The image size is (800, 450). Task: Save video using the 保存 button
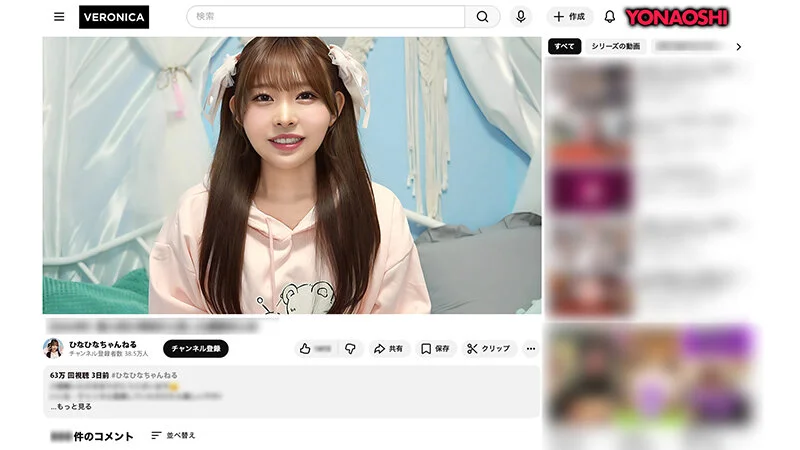pyautogui.click(x=435, y=349)
